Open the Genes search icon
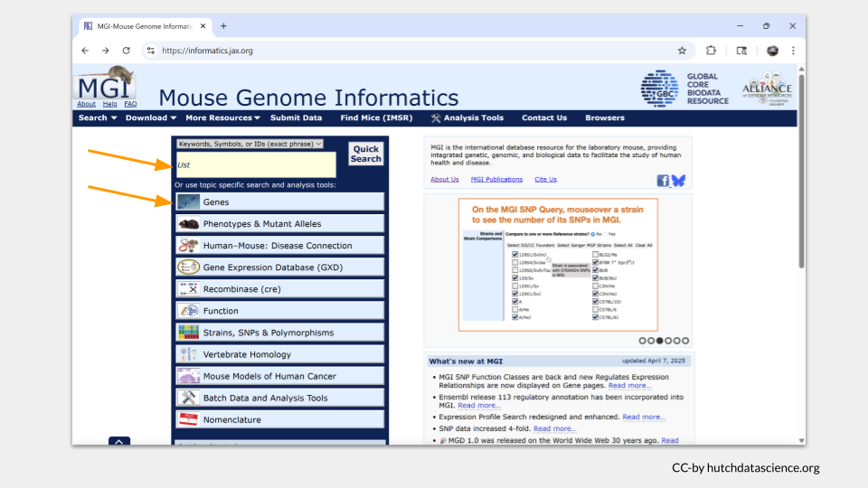Screen dimensions: 868x488 (x=188, y=202)
